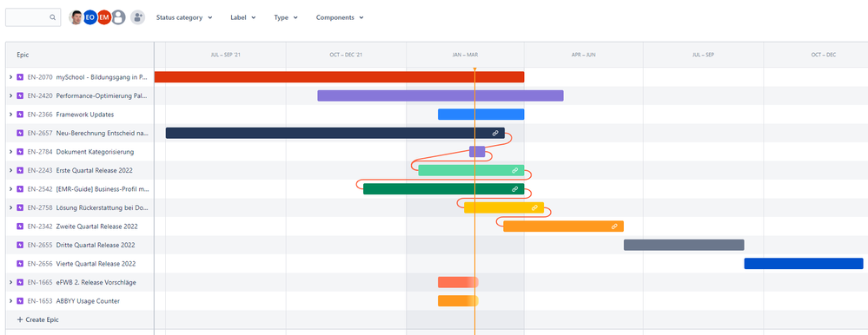Viewport: 868px width, 335px height.
Task: Open the Status category dropdown
Action: coord(184,17)
